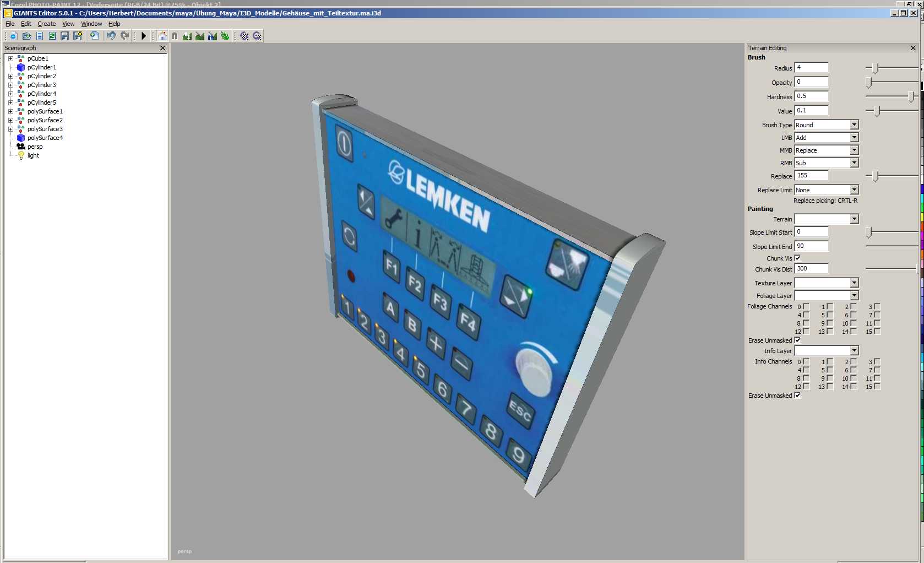This screenshot has height=563, width=924.
Task: Click the first checkered sphere toolbar icon
Action: click(244, 36)
